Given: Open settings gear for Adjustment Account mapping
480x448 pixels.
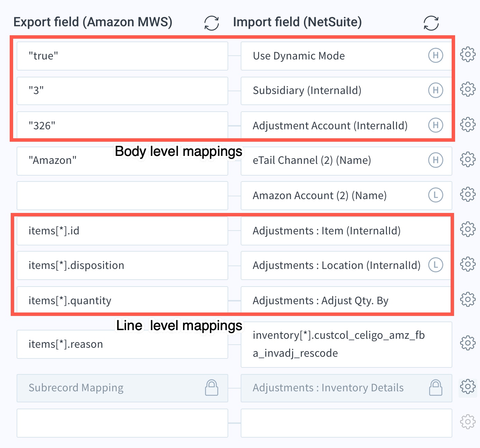Looking at the screenshot, I should point(468,124).
